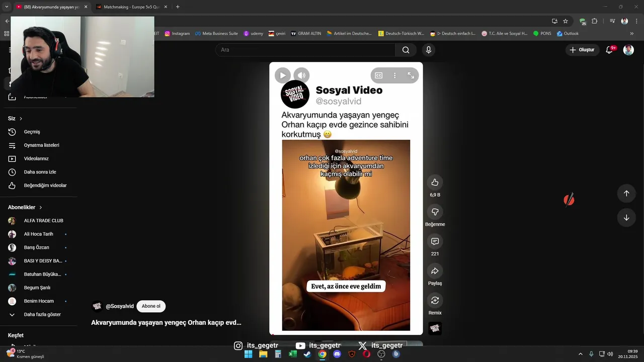Show more bookmarks chevron
644x362 pixels.
click(632, 34)
